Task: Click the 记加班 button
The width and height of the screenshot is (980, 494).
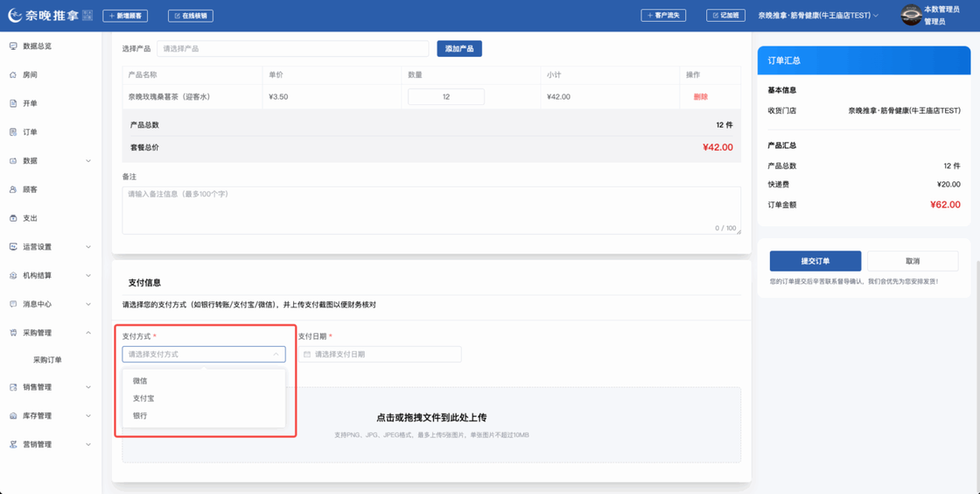Action: [x=725, y=16]
